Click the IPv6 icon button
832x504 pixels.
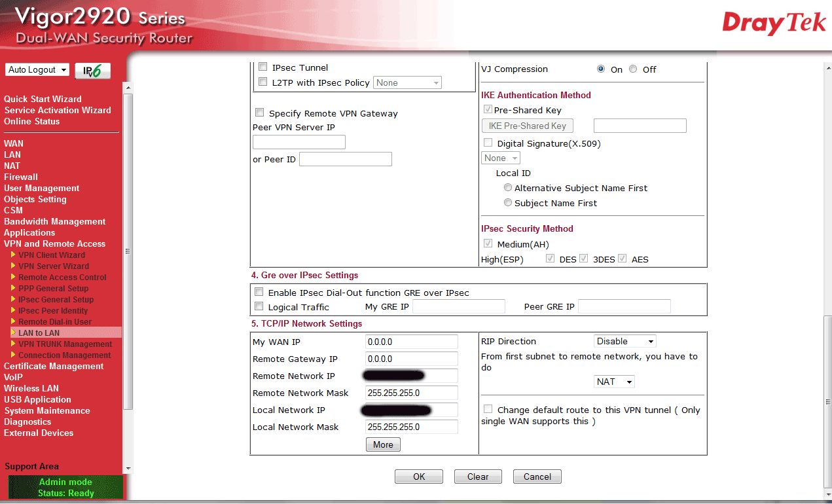(93, 71)
